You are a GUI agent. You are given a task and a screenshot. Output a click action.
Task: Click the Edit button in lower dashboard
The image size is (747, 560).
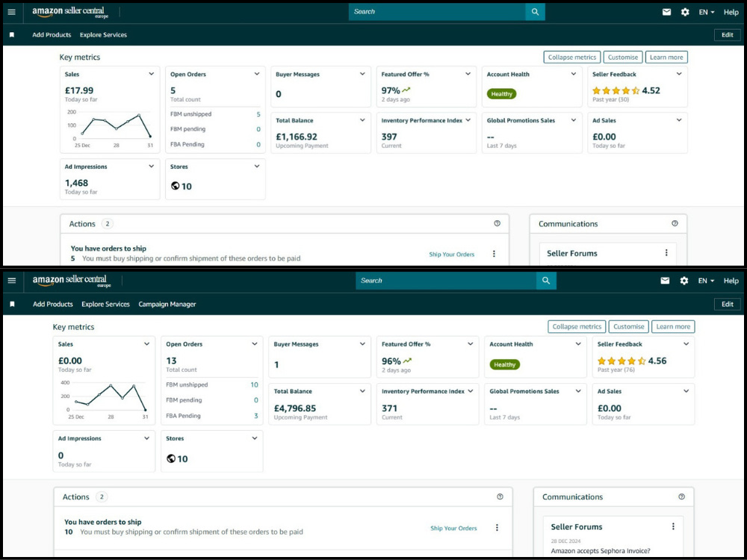728,304
